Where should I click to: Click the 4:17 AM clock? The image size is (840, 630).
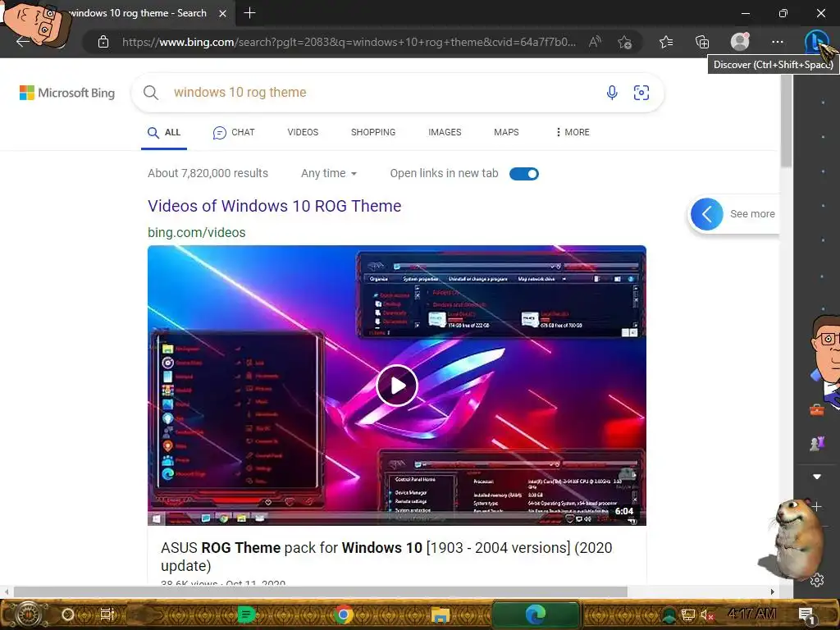tap(753, 614)
